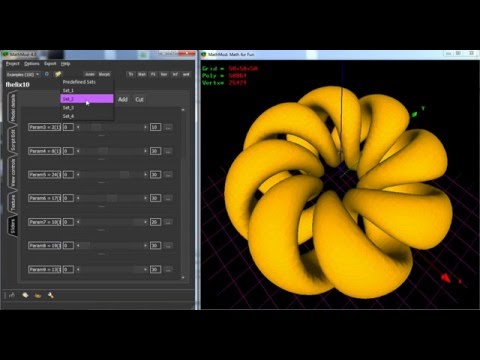Screen dimensions: 480x360
Task: Click the ellipsis button on Param8 row
Action: pyautogui.click(x=168, y=245)
